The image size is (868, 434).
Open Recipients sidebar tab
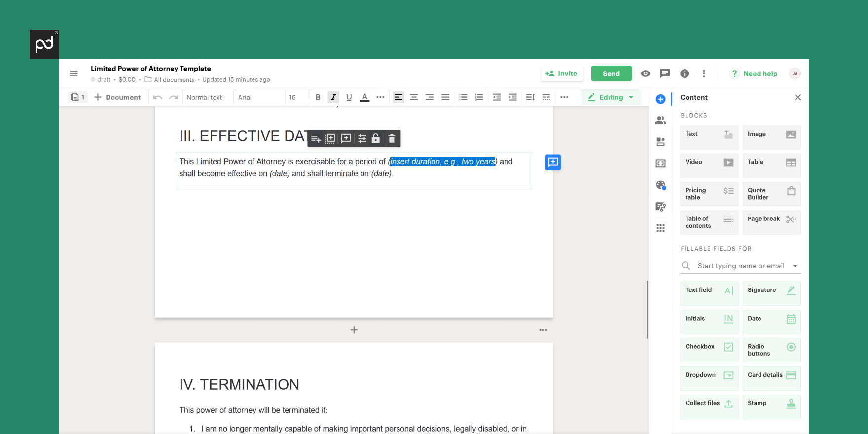661,120
